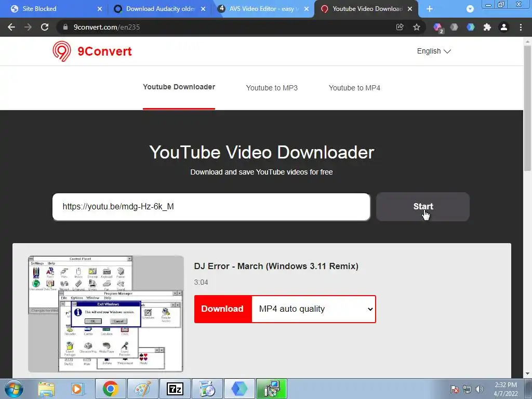
Task: Close the AVS Video Editor tab
Action: (x=307, y=9)
